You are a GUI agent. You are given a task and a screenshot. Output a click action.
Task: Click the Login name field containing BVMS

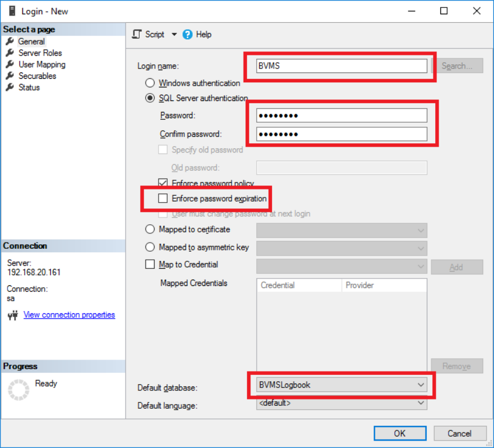pos(342,66)
